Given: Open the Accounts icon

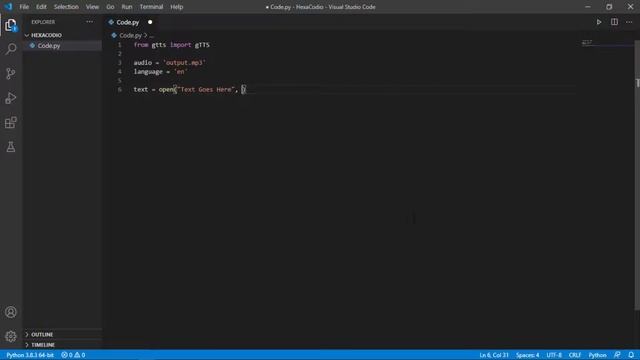Looking at the screenshot, I should [x=11, y=312].
